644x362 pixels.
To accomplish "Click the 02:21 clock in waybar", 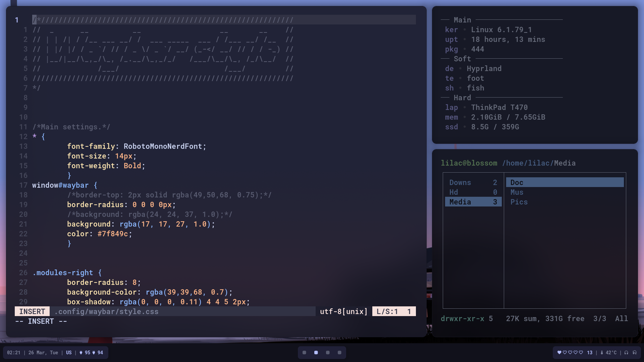I will point(14,353).
